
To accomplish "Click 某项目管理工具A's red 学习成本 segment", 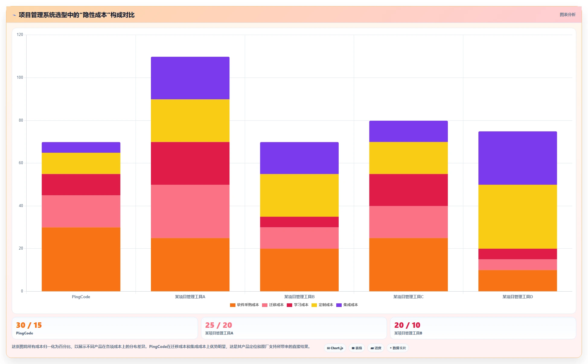I will [x=190, y=163].
